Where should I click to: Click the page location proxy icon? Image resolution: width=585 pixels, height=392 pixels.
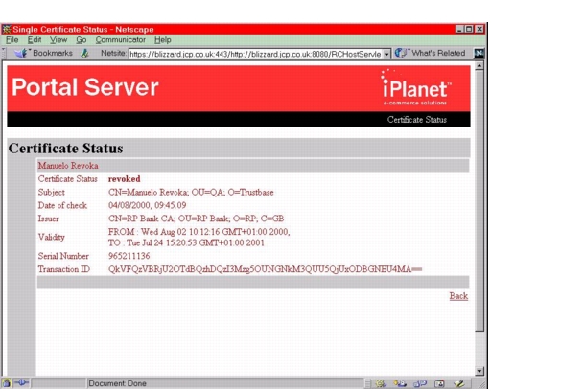click(x=85, y=54)
